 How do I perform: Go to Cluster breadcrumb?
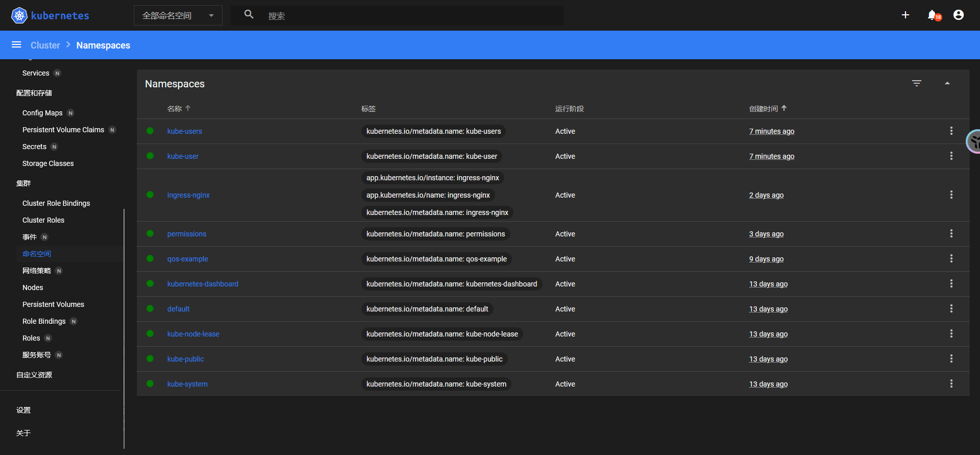(45, 45)
